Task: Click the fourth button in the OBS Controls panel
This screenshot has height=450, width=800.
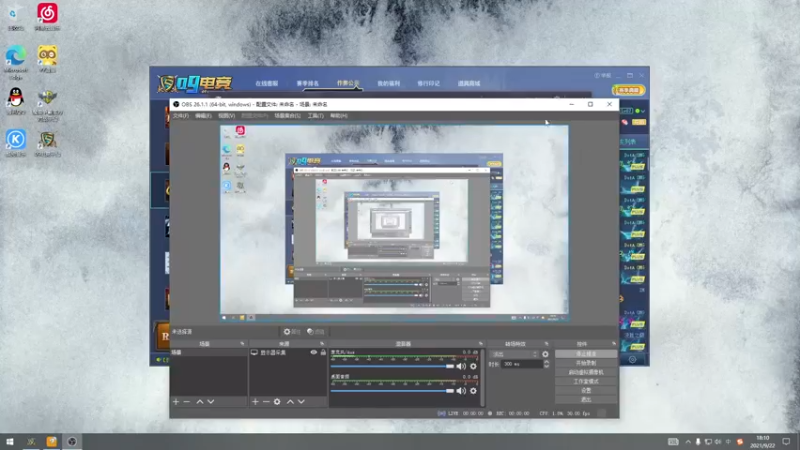Action: [586, 381]
